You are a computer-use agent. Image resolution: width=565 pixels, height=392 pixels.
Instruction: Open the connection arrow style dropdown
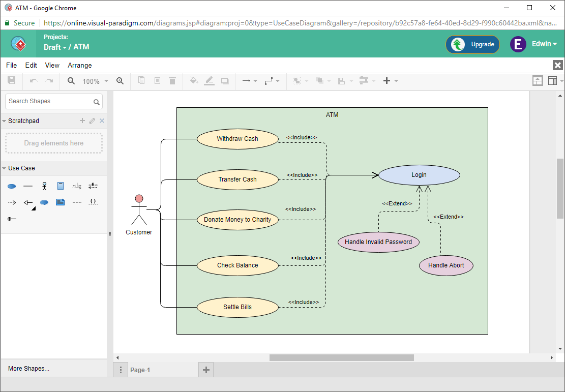point(250,81)
